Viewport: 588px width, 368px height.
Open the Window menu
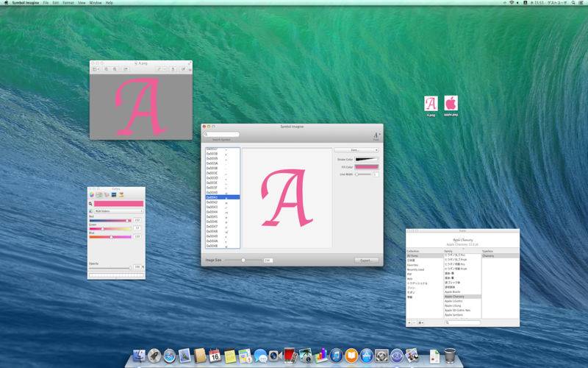[x=96, y=3]
